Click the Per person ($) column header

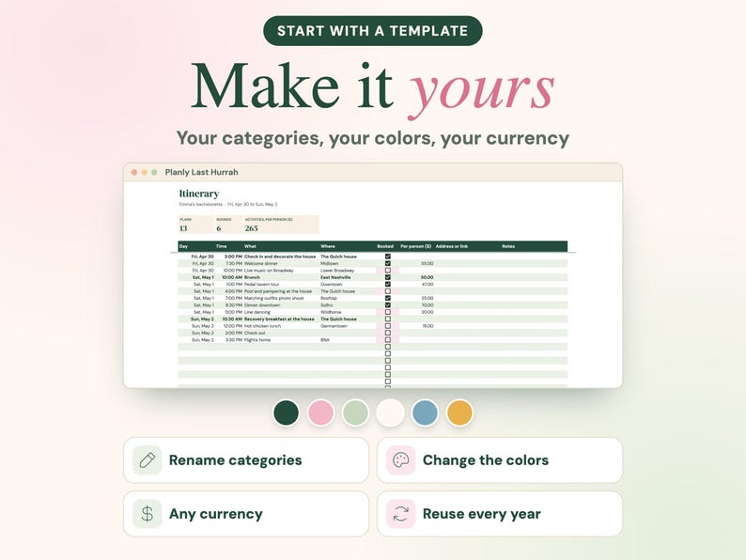tap(416, 246)
